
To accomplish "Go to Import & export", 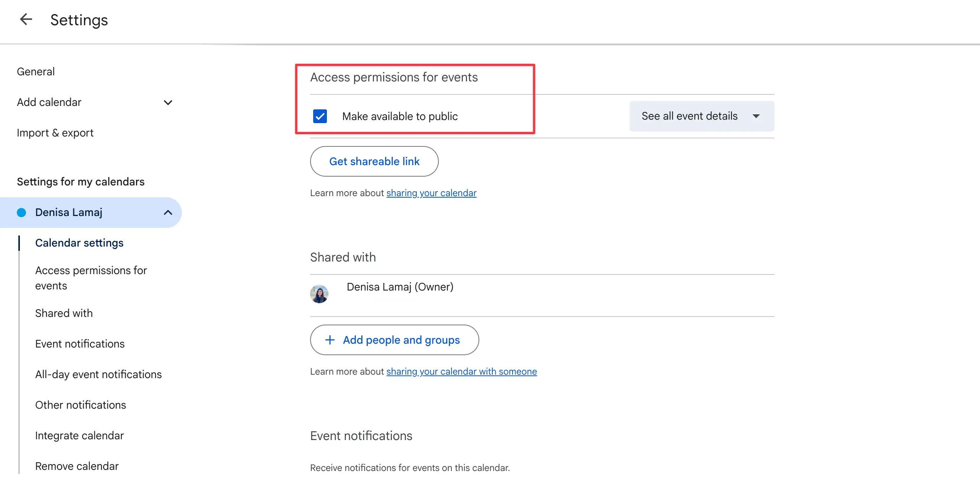I will pyautogui.click(x=55, y=133).
